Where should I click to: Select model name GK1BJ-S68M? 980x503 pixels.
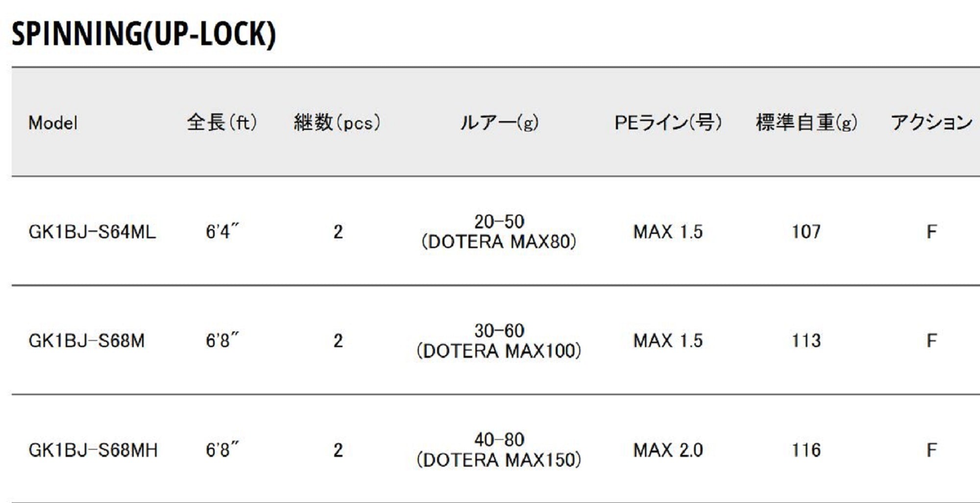pyautogui.click(x=87, y=341)
